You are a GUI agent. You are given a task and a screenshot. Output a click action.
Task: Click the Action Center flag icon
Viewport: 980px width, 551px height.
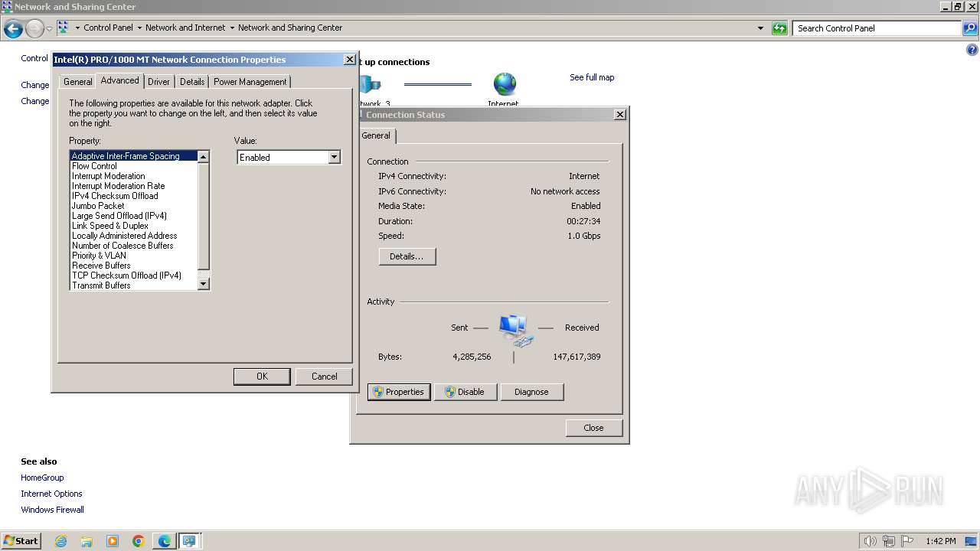[x=907, y=541]
